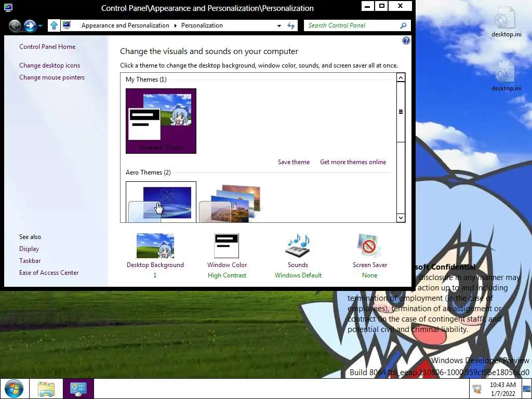Open the address bar history dropdown
The image size is (532, 399).
(279, 26)
